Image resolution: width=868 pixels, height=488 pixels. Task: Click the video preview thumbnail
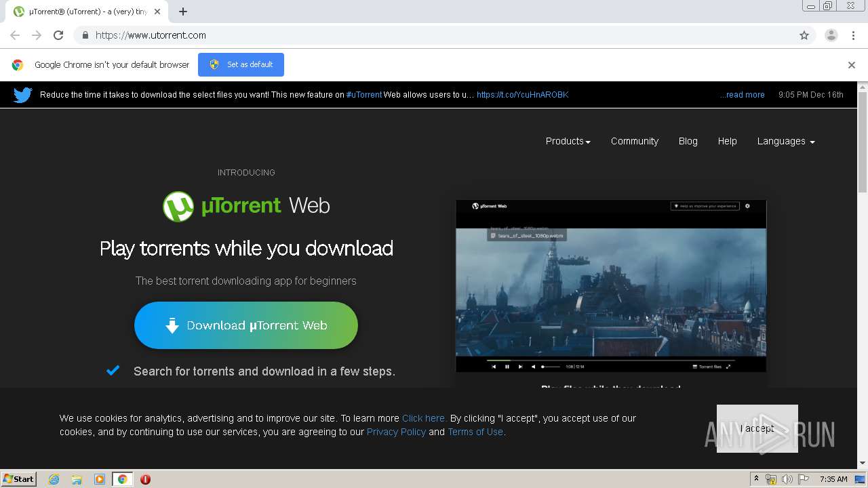(x=611, y=286)
